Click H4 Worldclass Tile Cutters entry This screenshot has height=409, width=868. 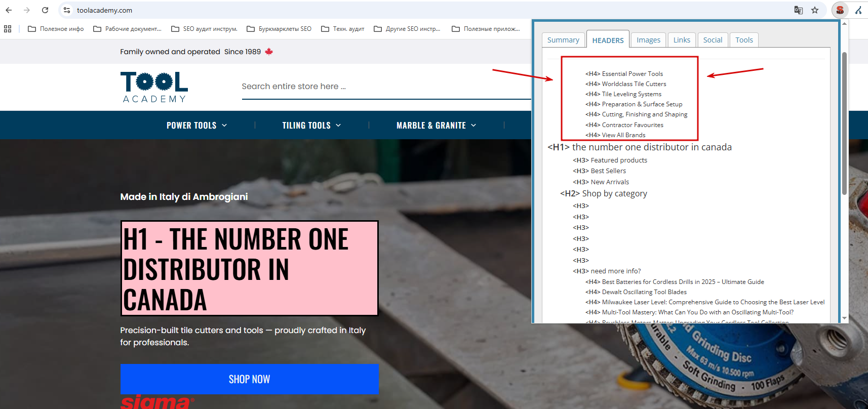625,84
